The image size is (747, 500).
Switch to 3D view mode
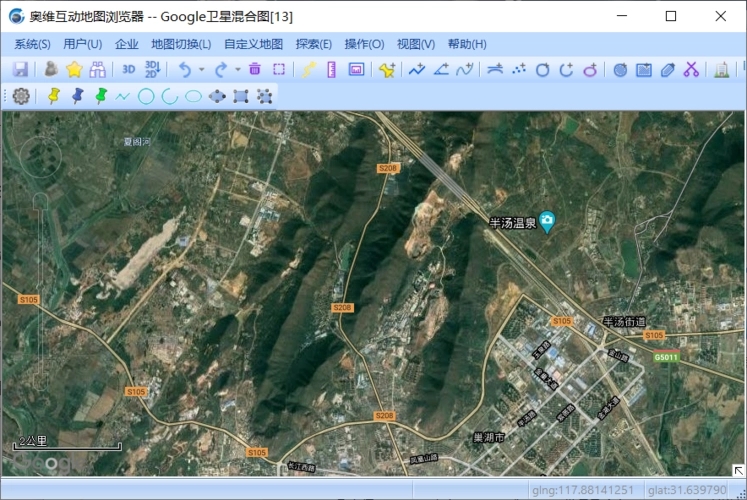click(x=129, y=70)
